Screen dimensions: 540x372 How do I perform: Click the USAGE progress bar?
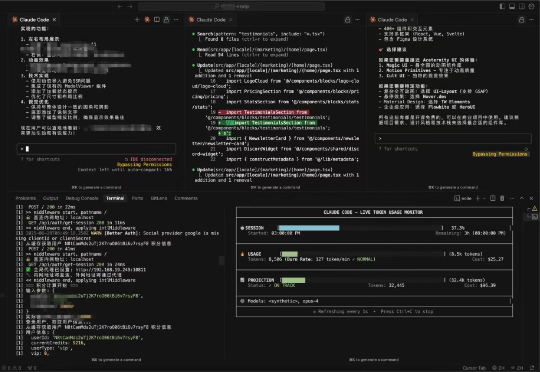pos(362,254)
